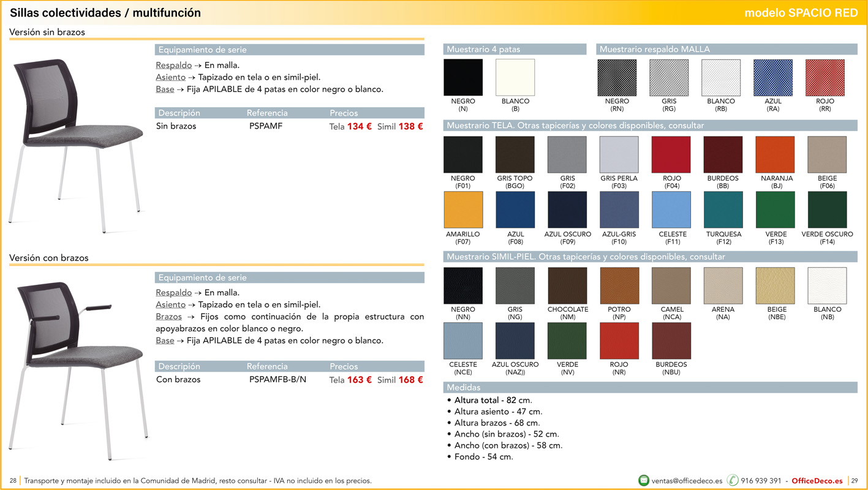Choose the GRIS (RG) mesh swatch
Image resolution: width=868 pixels, height=490 pixels.
click(x=669, y=77)
